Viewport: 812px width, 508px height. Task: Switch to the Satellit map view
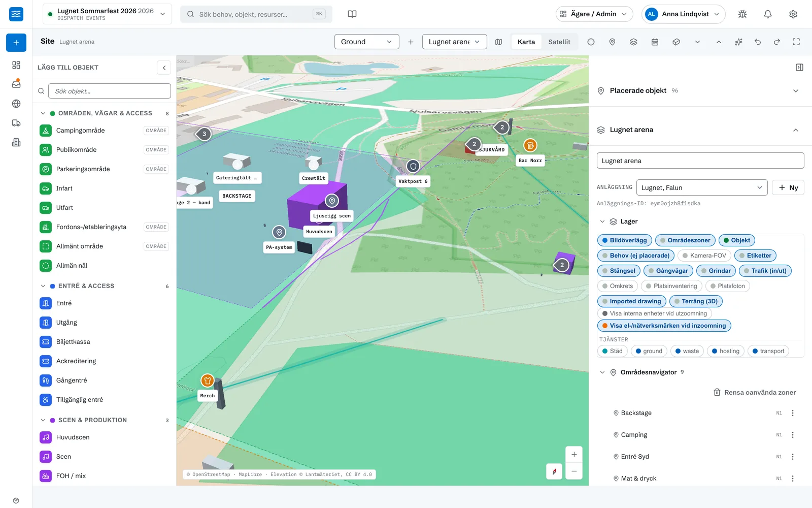[559, 42]
